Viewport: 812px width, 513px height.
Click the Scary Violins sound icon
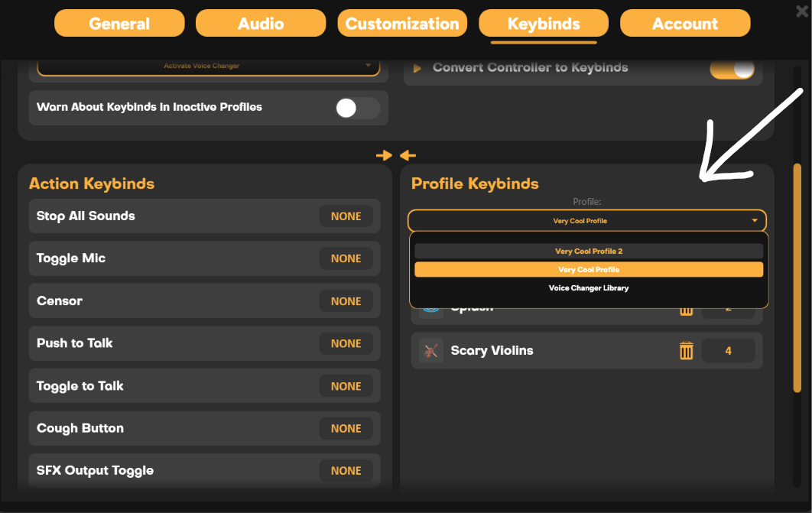431,350
